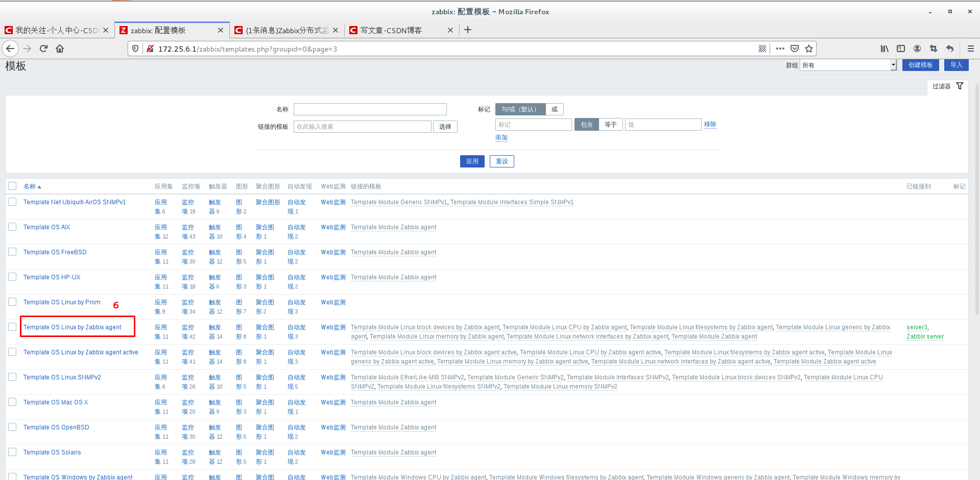Toggle the Firefox sidebar icon
980x480 pixels.
(x=900, y=49)
